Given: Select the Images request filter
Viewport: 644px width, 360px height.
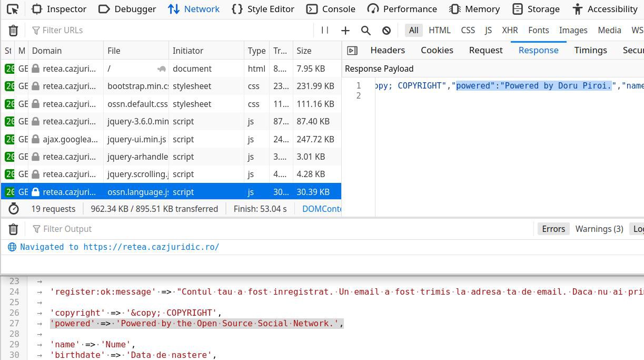Looking at the screenshot, I should pyautogui.click(x=573, y=30).
